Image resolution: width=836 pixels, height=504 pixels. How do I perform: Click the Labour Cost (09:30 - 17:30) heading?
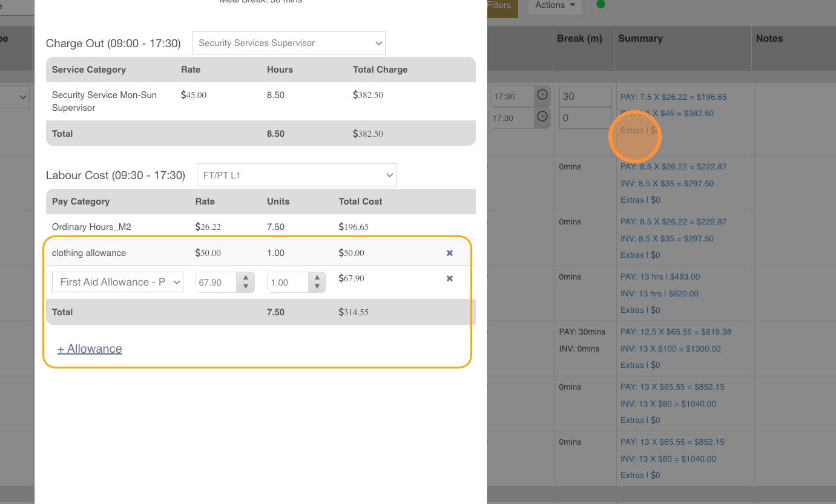(116, 175)
